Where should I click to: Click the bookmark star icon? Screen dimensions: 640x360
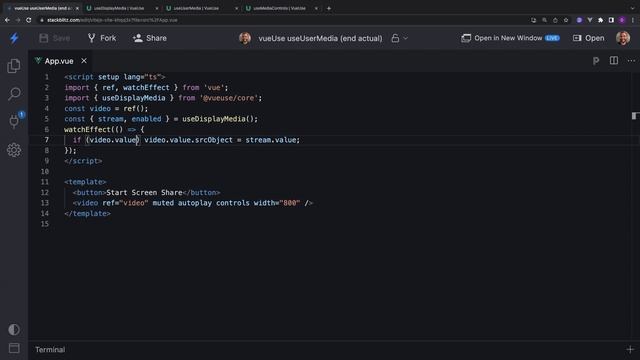point(566,20)
